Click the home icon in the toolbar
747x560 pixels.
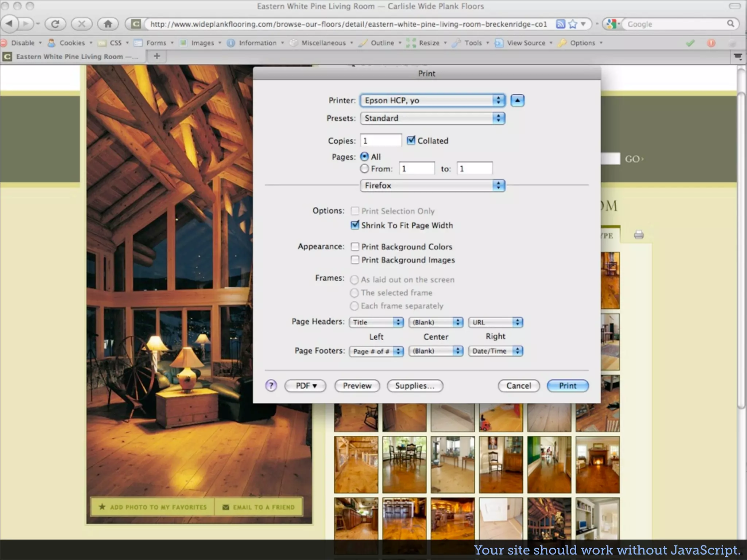108,24
